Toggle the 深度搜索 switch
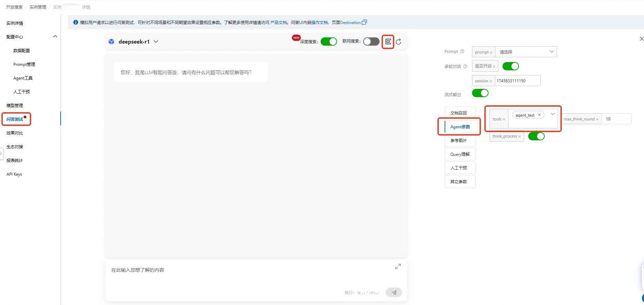This screenshot has height=305, width=644. [x=329, y=42]
